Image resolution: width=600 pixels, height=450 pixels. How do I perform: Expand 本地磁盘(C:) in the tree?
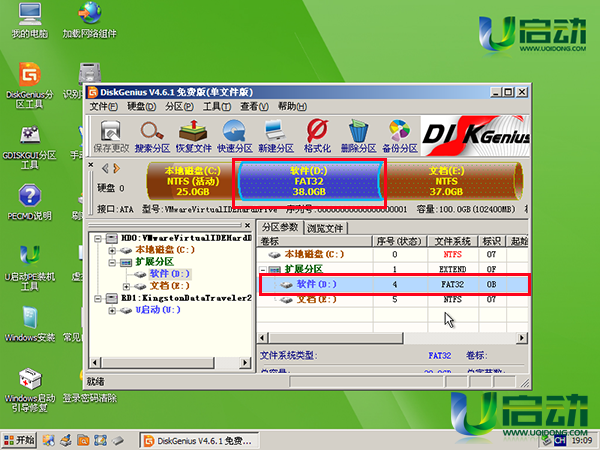click(112, 251)
